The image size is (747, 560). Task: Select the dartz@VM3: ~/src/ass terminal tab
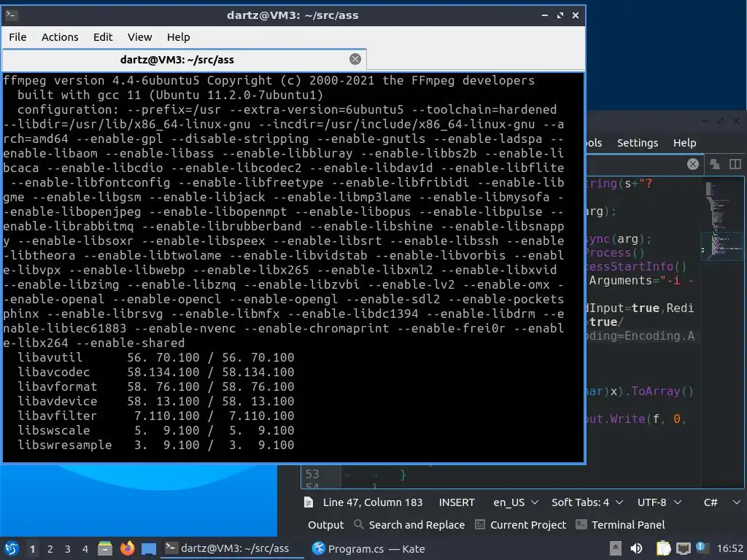point(177,60)
